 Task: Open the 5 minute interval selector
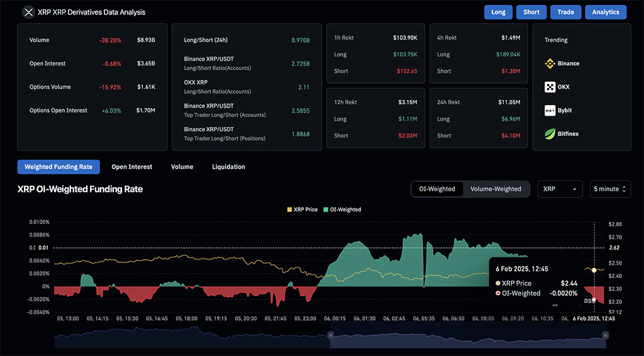(x=610, y=189)
